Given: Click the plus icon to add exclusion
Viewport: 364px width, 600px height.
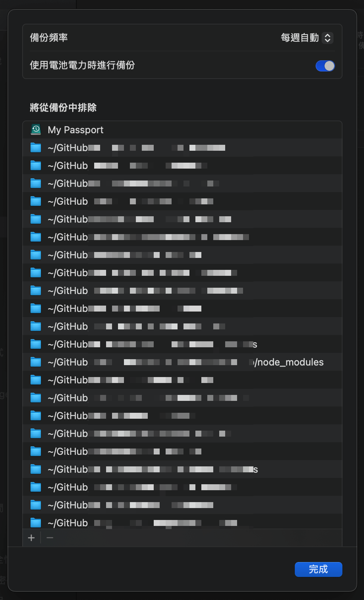Looking at the screenshot, I should click(32, 538).
